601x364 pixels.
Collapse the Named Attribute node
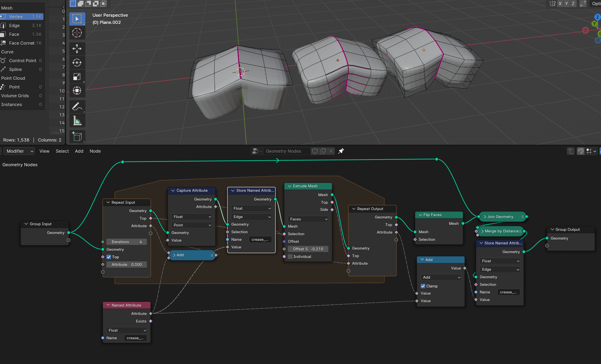tap(108, 305)
